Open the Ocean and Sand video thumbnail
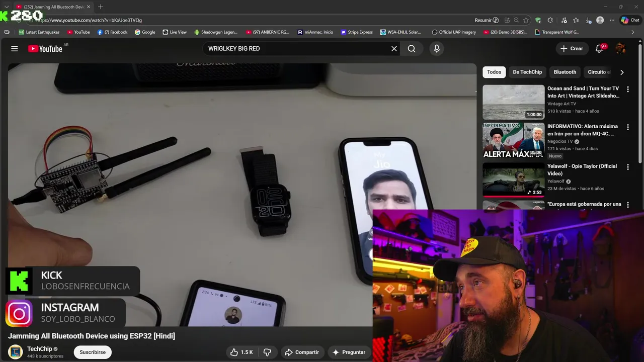Screen dimensions: 644x362 [x=513, y=102]
